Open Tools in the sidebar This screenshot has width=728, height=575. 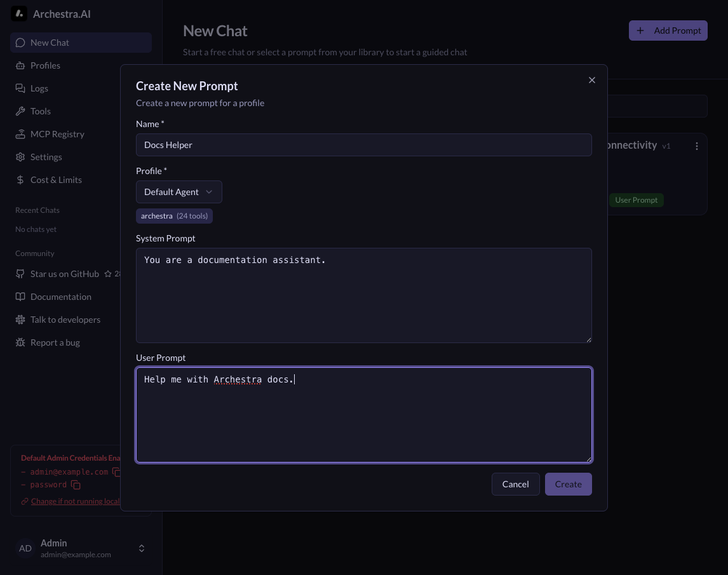point(40,111)
